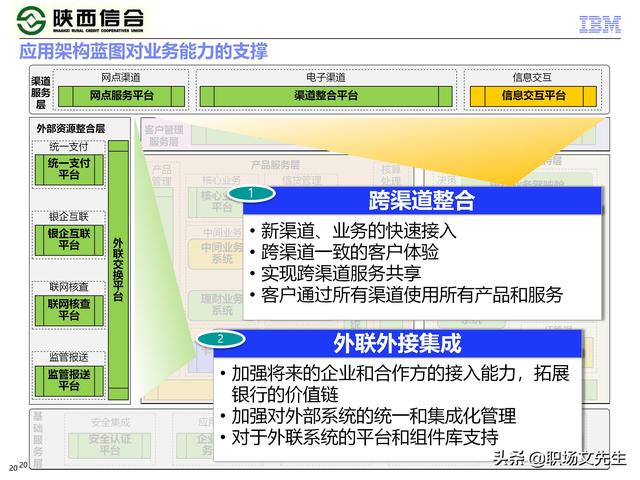
Task: Click the 渠道整合平台 green box
Action: click(326, 96)
